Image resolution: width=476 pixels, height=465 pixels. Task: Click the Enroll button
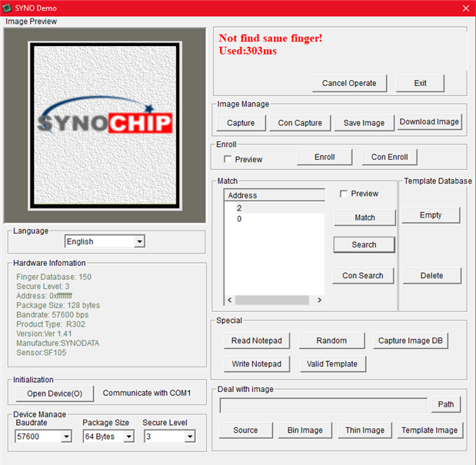tap(325, 157)
